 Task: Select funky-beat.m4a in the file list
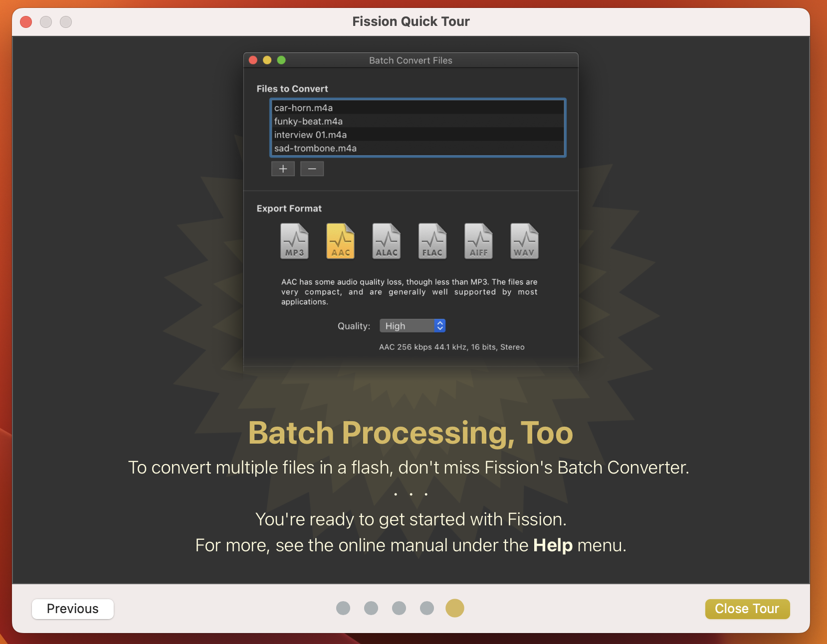point(308,121)
